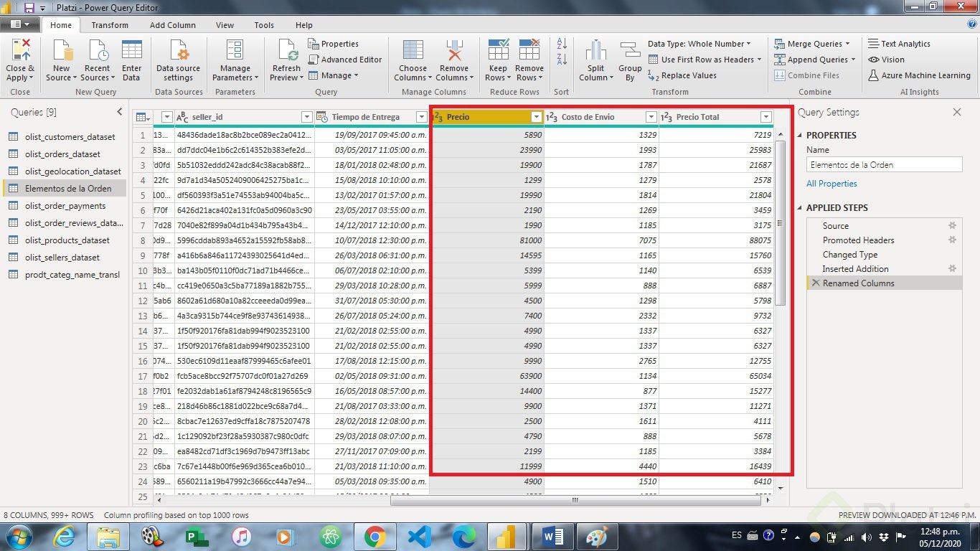The image size is (980, 551).
Task: Switch to the Transform tab
Action: coord(110,25)
